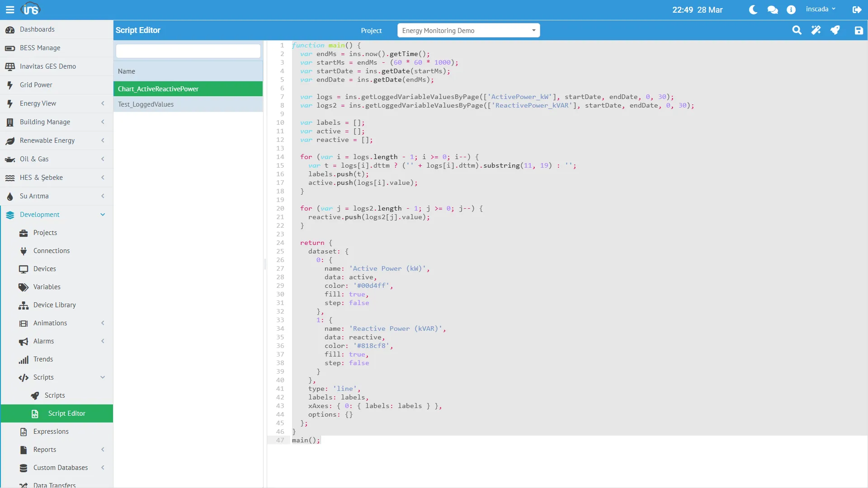The image size is (868, 488).
Task: Click the script list search field
Action: [x=188, y=51]
